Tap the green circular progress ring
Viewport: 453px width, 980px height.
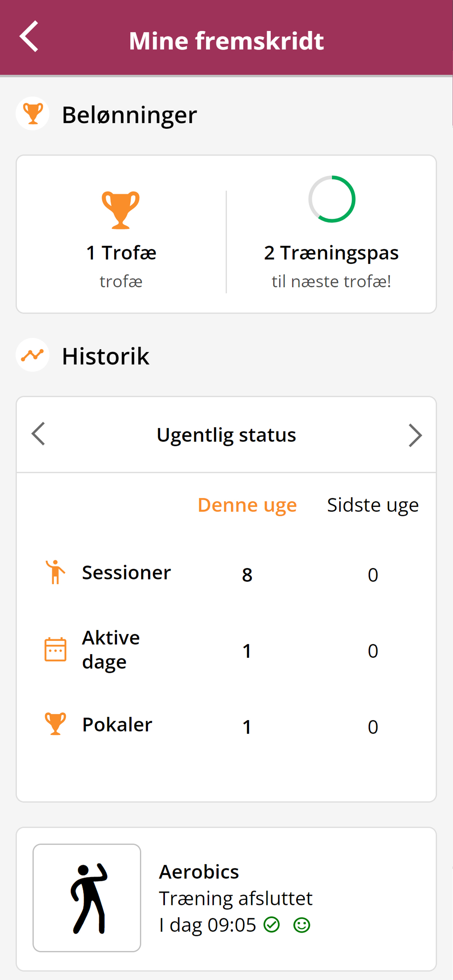point(332,199)
